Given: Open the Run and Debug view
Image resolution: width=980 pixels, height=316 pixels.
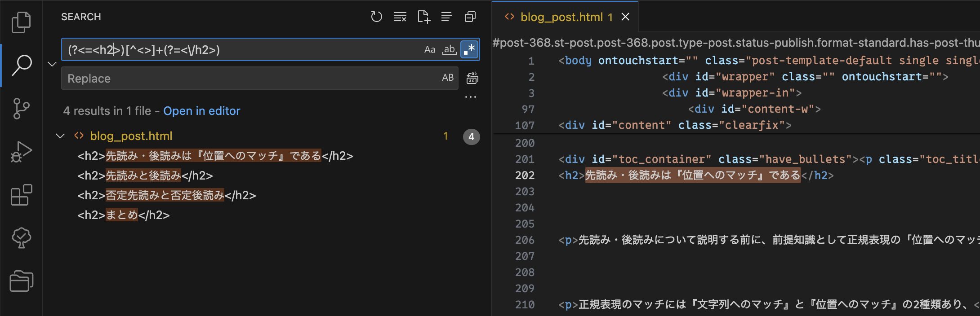Looking at the screenshot, I should [x=21, y=151].
